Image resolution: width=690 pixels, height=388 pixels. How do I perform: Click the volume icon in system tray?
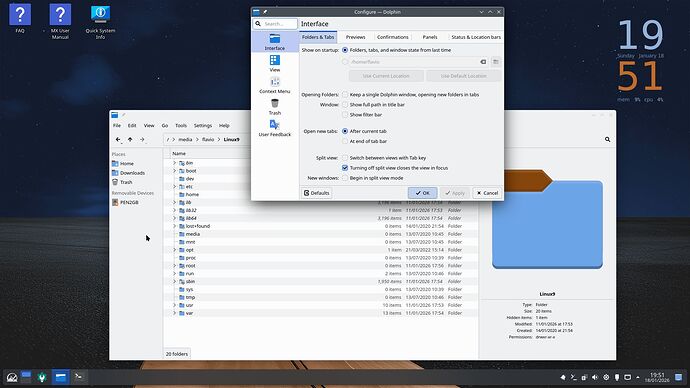pos(595,377)
